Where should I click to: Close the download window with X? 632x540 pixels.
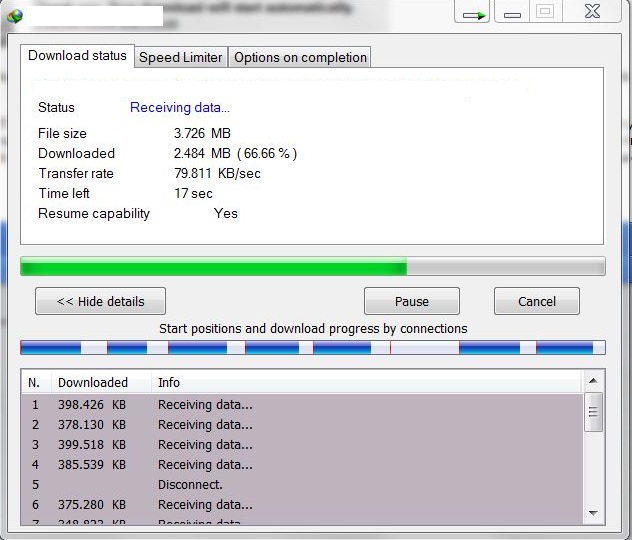pyautogui.click(x=591, y=13)
